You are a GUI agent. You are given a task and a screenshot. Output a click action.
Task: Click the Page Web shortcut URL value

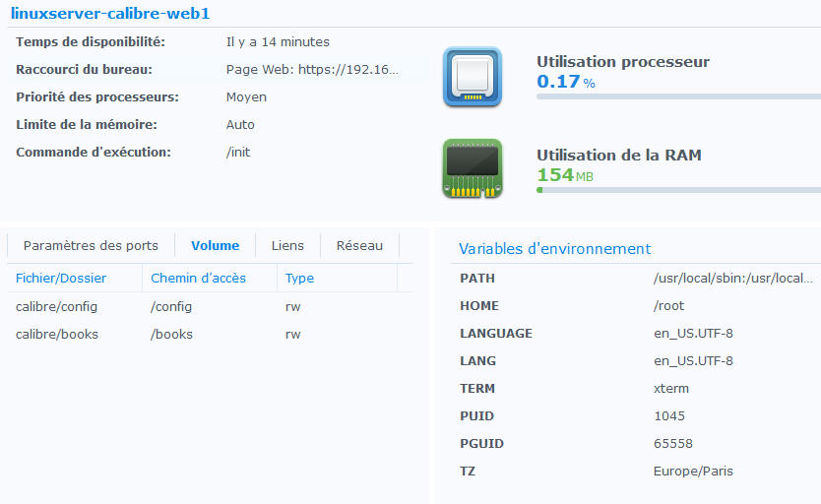tap(312, 70)
